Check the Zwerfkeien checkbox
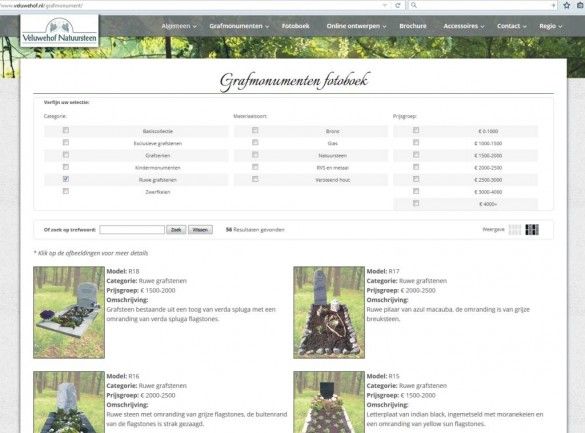The width and height of the screenshot is (585, 433). click(66, 191)
